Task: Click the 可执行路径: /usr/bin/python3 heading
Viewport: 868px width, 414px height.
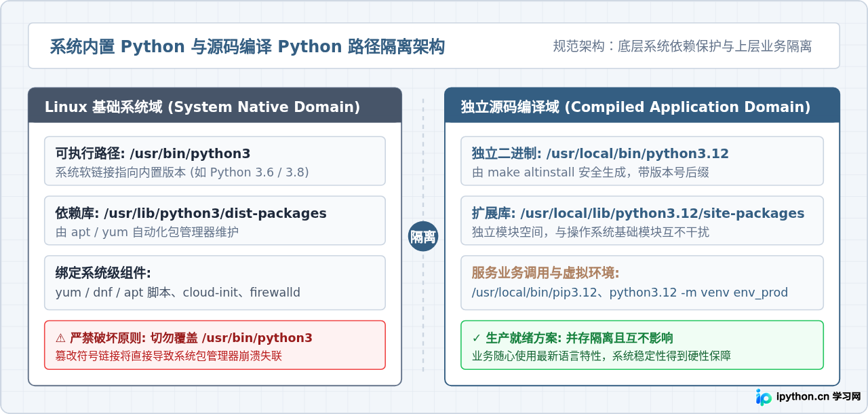Action: coord(153,153)
